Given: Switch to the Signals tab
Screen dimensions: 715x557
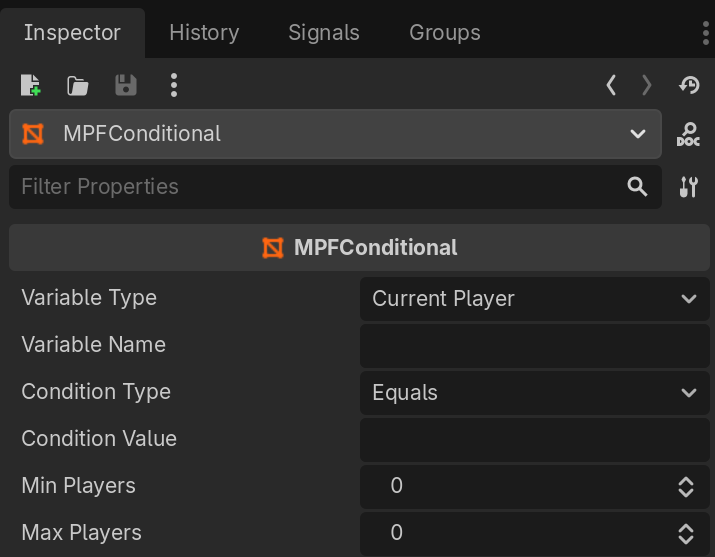Looking at the screenshot, I should [323, 32].
